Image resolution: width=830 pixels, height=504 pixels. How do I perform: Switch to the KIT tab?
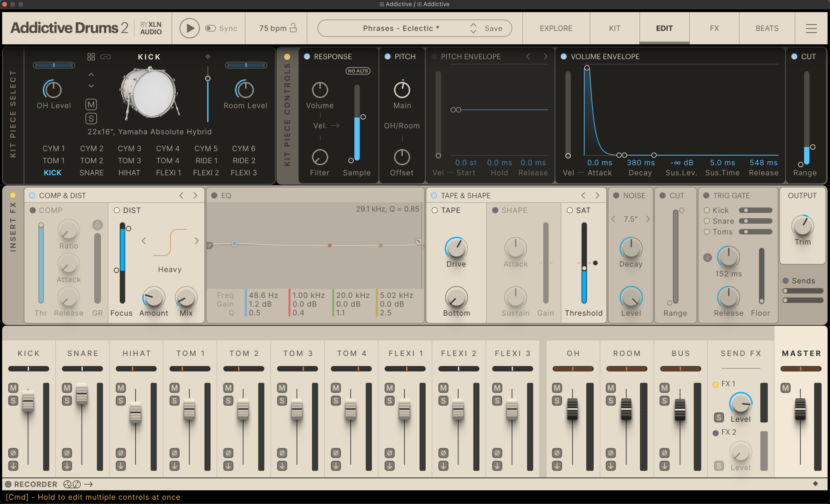click(614, 28)
